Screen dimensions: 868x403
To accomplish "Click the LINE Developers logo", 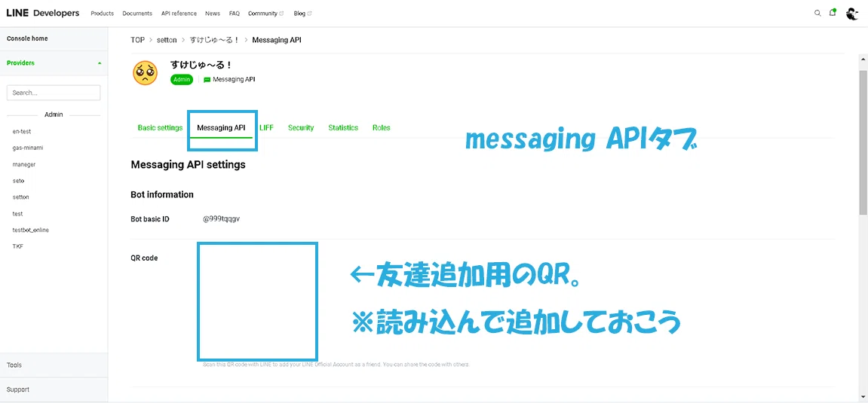I will pos(43,13).
